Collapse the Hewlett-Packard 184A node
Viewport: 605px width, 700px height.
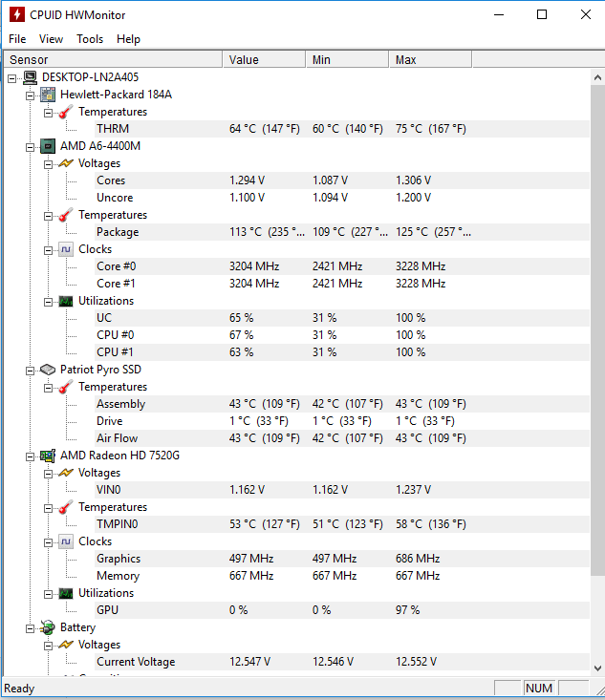coord(30,95)
